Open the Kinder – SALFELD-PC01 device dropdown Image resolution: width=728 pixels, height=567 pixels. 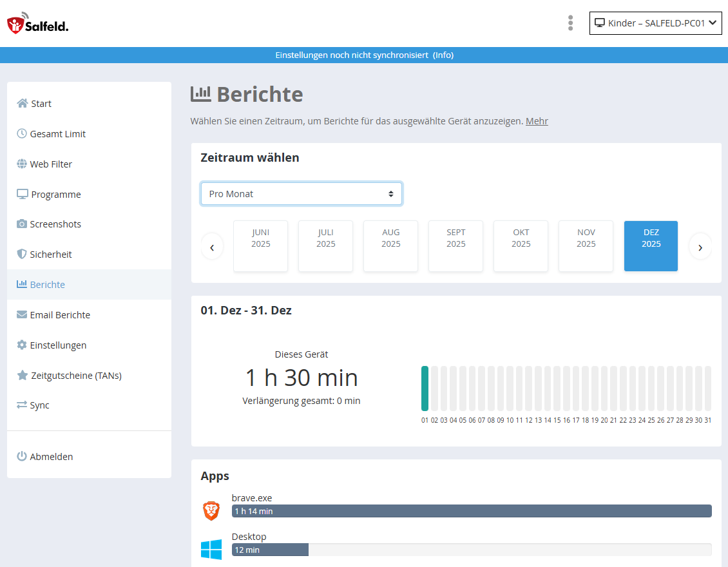[x=655, y=23]
